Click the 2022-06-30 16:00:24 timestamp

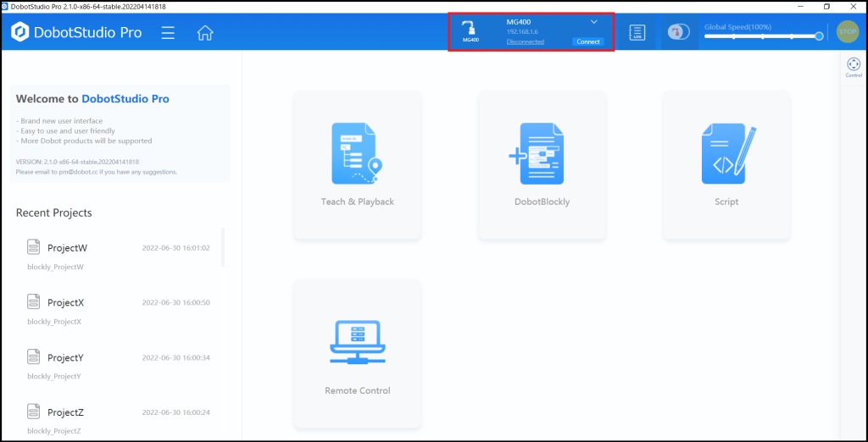[176, 412]
